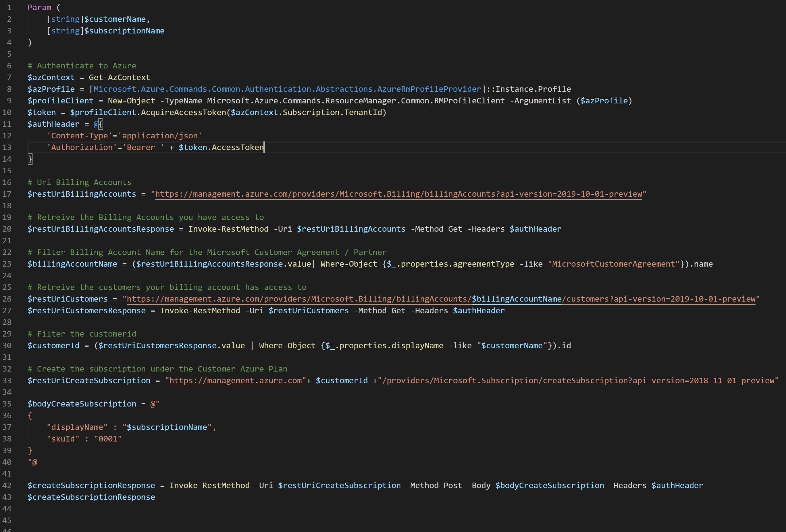The height and width of the screenshot is (532, 786).
Task: Click '$restUriCreateSubscription' at start of line 33
Action: [89, 380]
